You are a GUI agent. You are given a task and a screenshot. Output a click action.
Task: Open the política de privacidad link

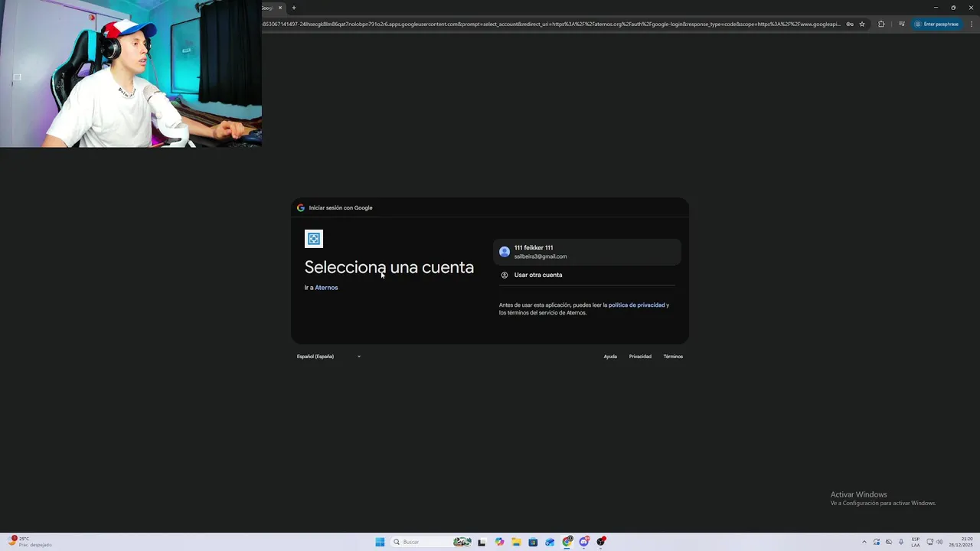pos(636,305)
